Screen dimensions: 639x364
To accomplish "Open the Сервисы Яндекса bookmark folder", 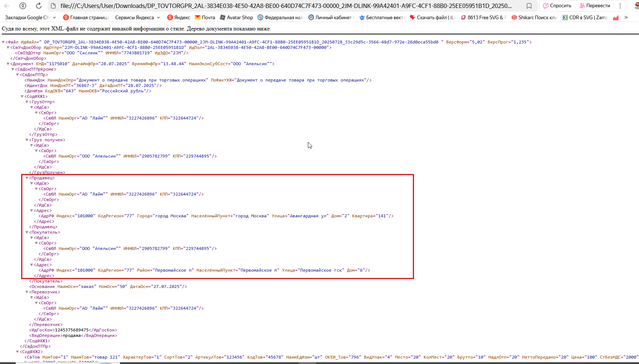I will coord(137,17).
